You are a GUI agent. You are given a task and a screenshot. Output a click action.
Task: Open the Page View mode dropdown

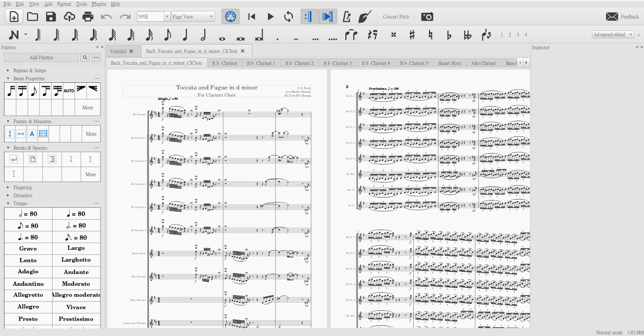tap(193, 16)
